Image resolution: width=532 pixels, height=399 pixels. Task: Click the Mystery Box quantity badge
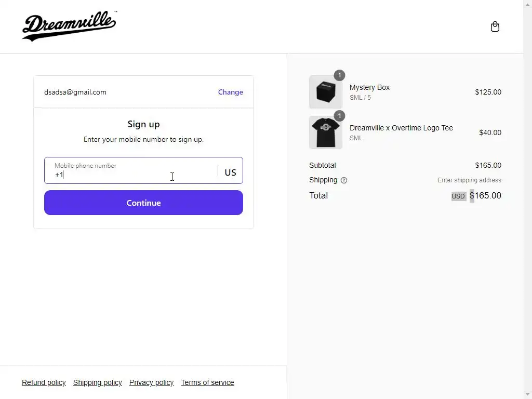pos(339,75)
